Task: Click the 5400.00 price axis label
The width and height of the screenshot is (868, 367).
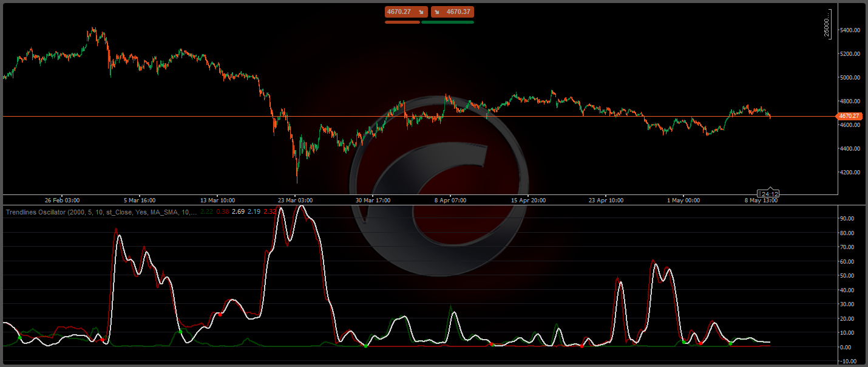Action: [850, 30]
